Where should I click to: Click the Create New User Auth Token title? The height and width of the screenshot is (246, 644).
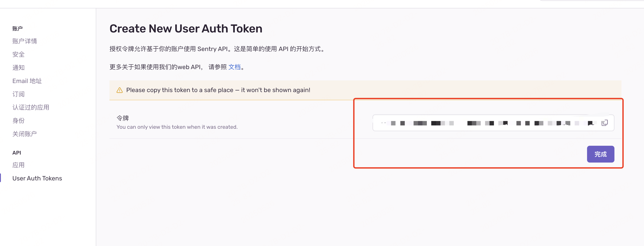click(186, 28)
